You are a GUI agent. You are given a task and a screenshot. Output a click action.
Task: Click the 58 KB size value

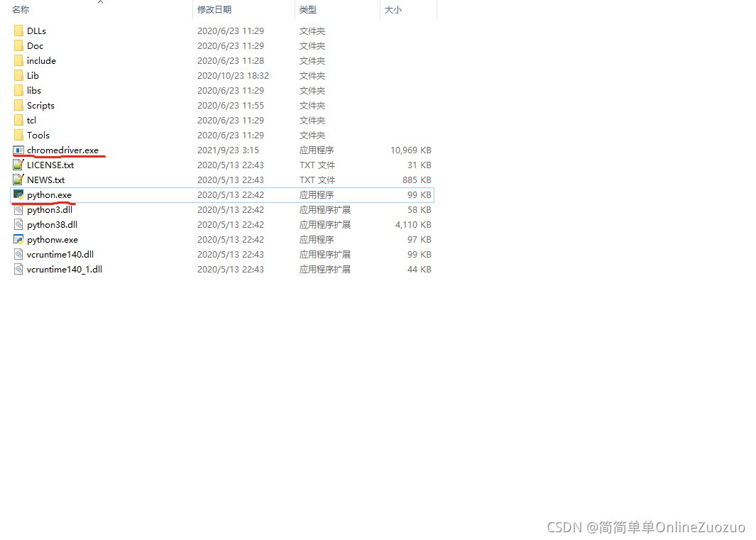coord(420,210)
